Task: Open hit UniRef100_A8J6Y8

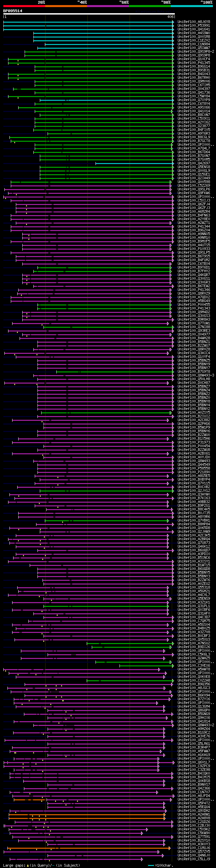Action: pos(194,22)
